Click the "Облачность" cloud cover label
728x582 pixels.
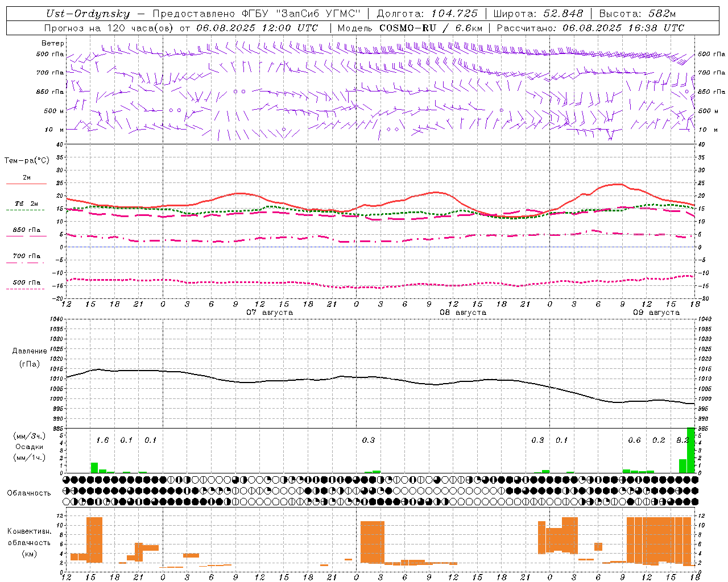pos(29,493)
